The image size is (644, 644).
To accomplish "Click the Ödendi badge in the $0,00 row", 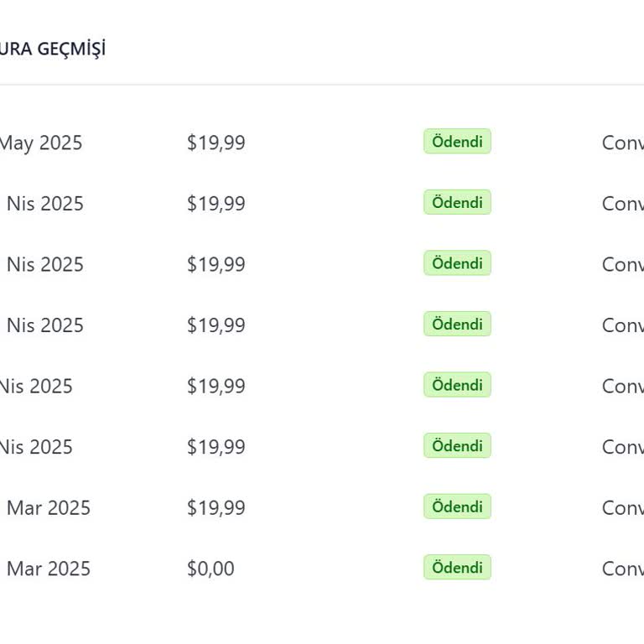I will point(457,568).
